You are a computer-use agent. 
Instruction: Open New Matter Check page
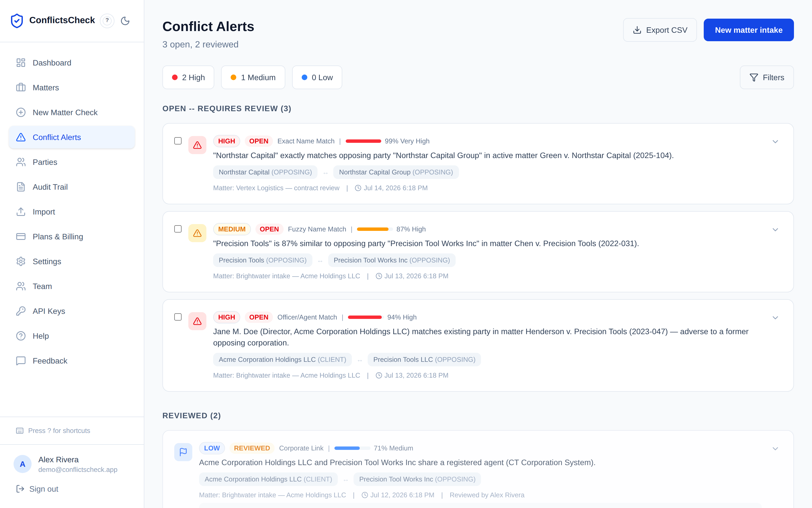[72, 113]
